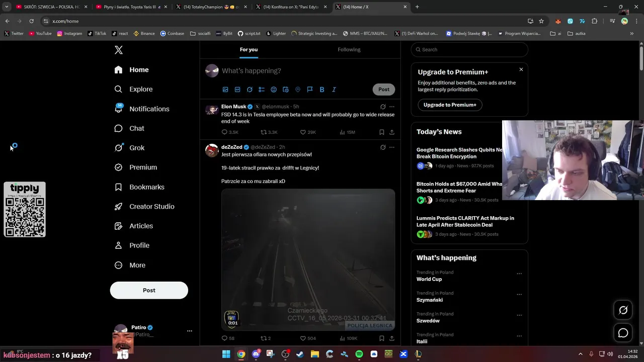
Task: Click the flag icon in composer toolbar
Action: click(310, 89)
